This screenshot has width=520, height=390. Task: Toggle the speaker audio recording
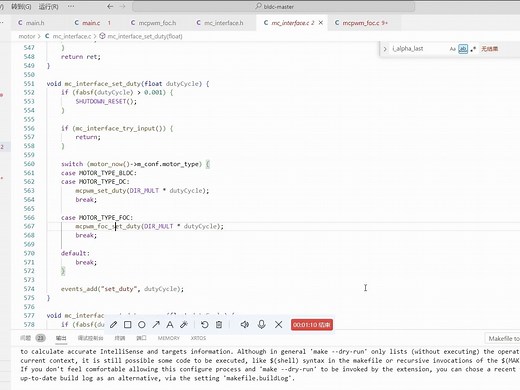[x=245, y=324]
